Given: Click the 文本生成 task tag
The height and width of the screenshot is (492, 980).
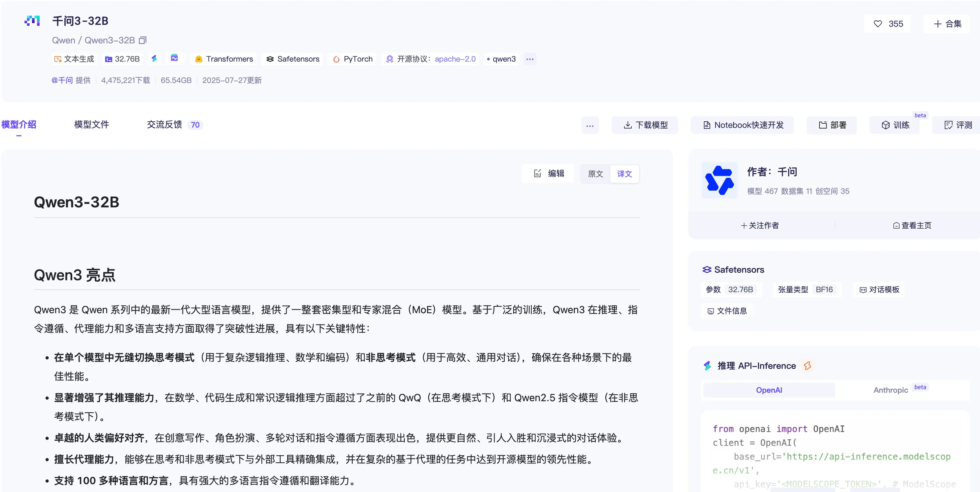Looking at the screenshot, I should 74,59.
